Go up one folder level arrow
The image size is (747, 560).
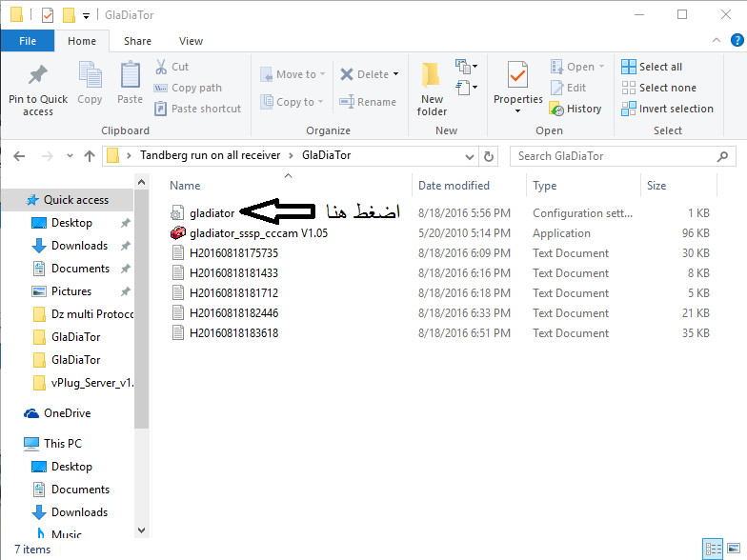pyautogui.click(x=90, y=156)
